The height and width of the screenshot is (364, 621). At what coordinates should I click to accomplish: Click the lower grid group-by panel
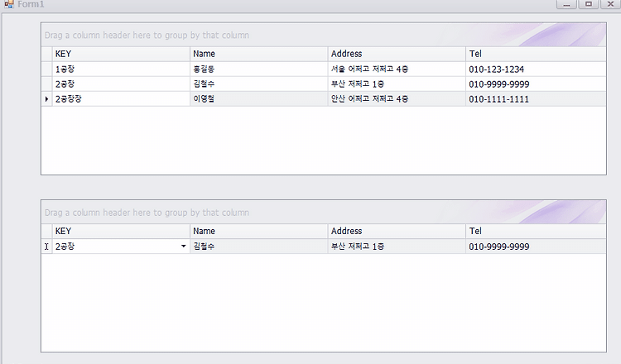[x=324, y=212]
